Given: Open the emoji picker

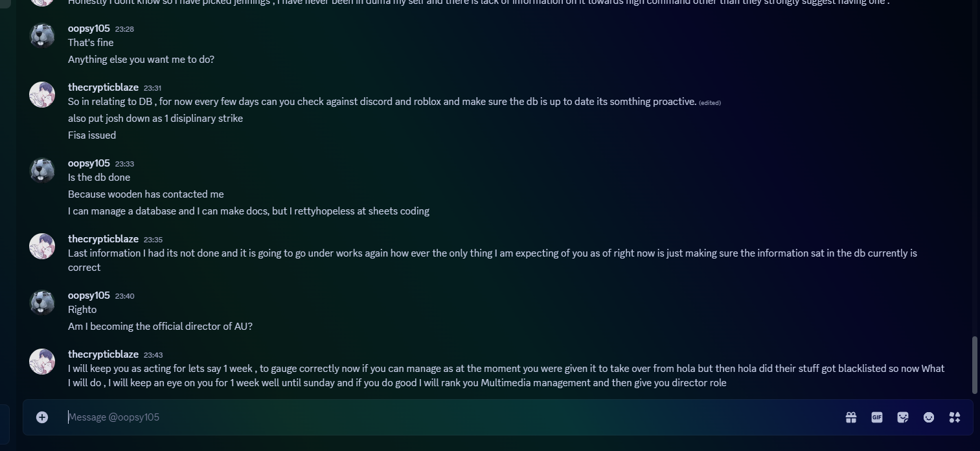Looking at the screenshot, I should coord(929,417).
